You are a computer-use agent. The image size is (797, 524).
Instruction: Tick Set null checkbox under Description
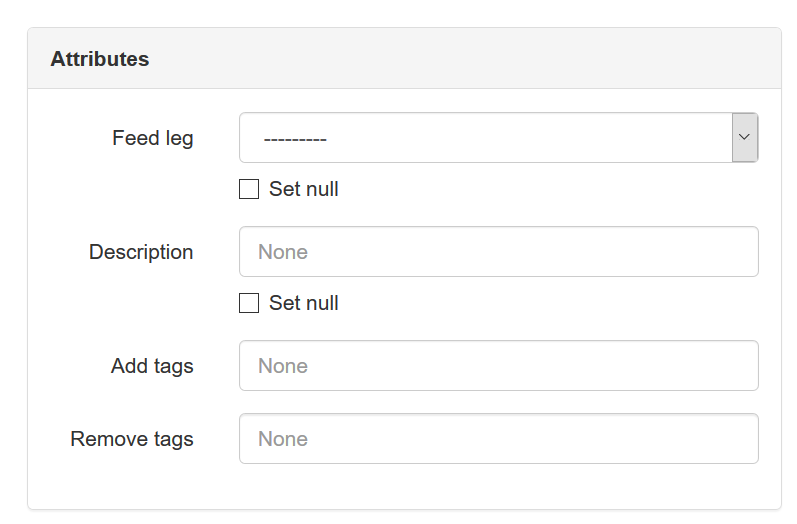click(249, 303)
